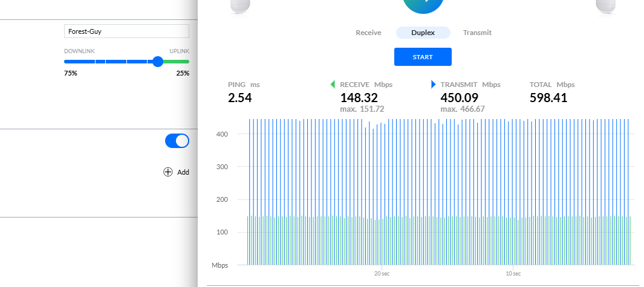Start the speed test with START button
Viewport: 644px width, 287px height.
click(423, 57)
